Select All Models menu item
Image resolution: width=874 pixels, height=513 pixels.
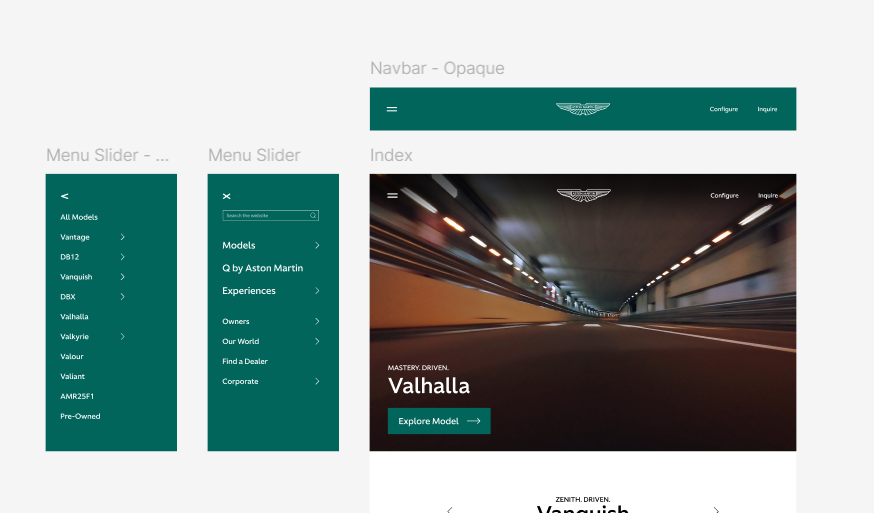79,217
